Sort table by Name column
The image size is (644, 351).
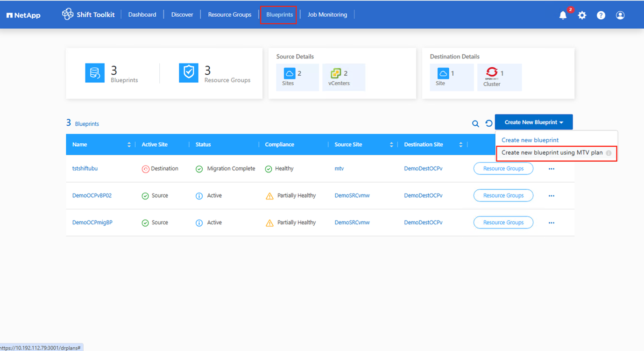pos(129,145)
